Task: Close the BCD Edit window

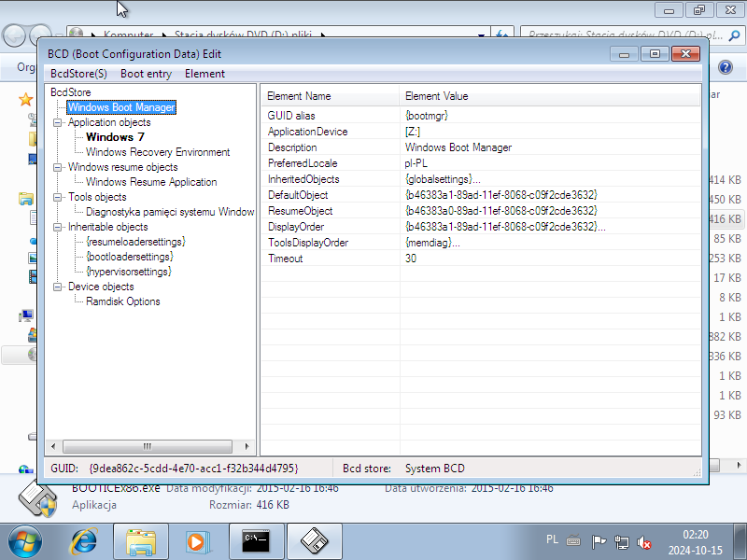Action: 685,54
